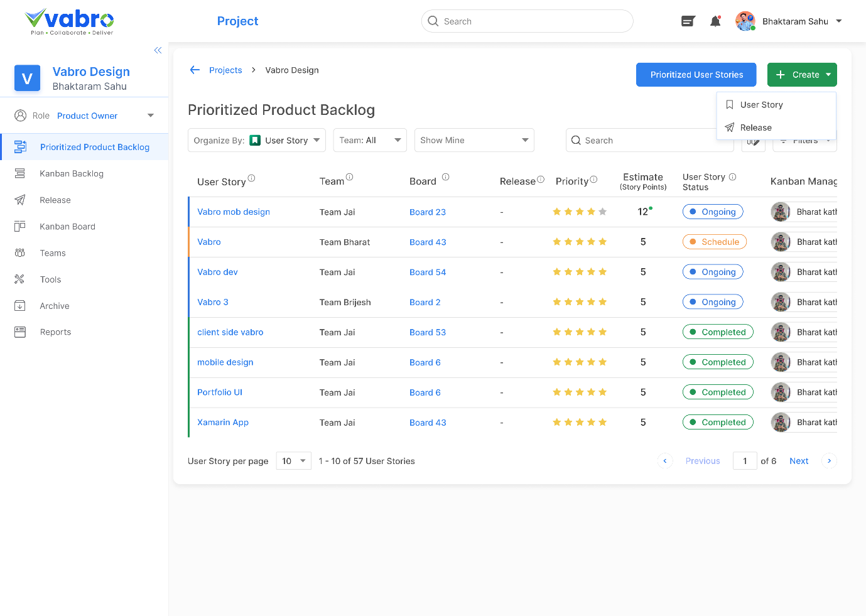
Task: Open the Vabro mob design story
Action: pyautogui.click(x=234, y=212)
